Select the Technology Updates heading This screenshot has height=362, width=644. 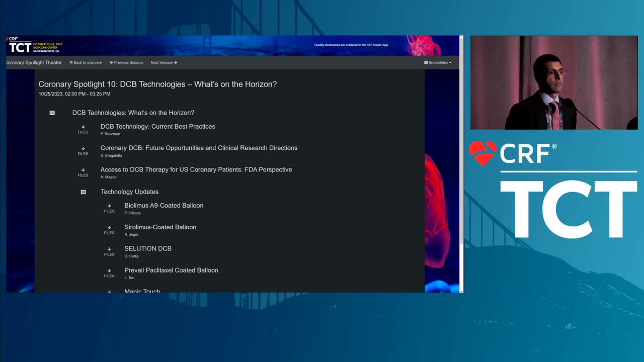pos(129,192)
